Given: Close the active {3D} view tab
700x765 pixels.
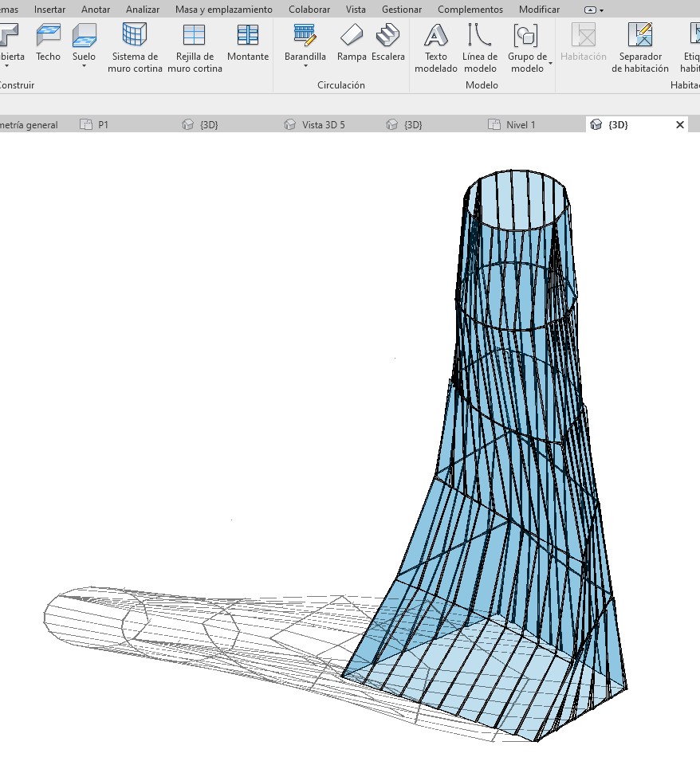Looking at the screenshot, I should [x=680, y=125].
